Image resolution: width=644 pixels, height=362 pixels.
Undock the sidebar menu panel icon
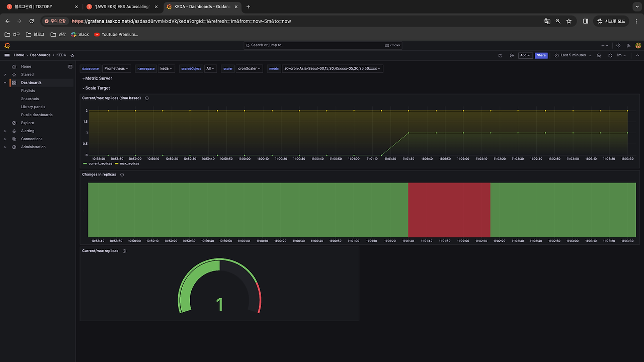pos(70,66)
